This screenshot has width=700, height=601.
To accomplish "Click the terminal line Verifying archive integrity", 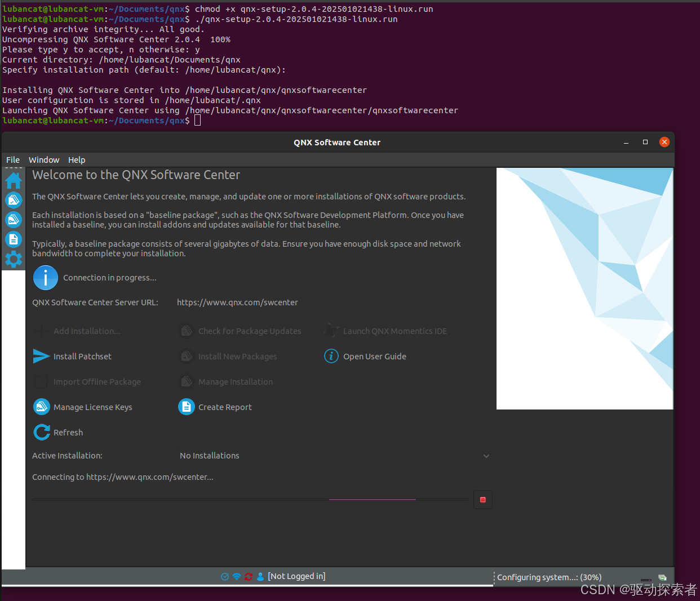I will pyautogui.click(x=103, y=29).
